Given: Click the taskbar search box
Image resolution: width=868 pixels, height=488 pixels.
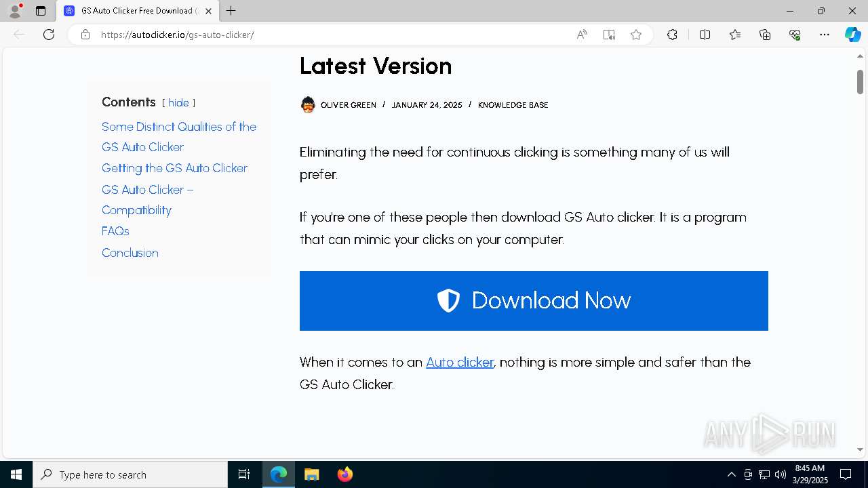Looking at the screenshot, I should [130, 474].
